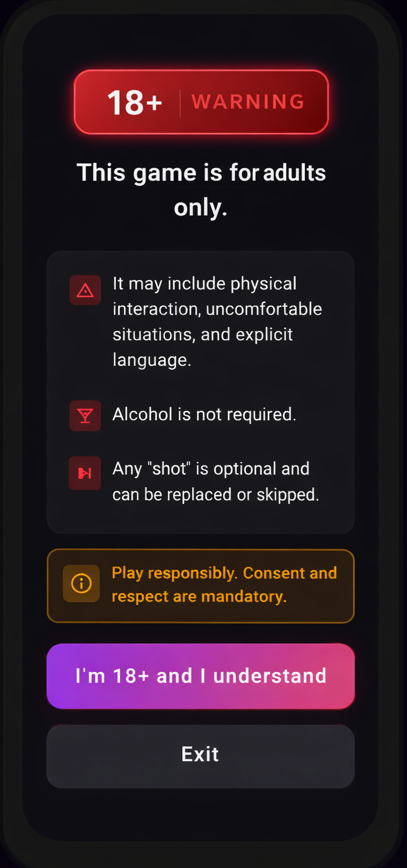Tap the pink gradient confirmation button
The image size is (407, 868).
(200, 676)
